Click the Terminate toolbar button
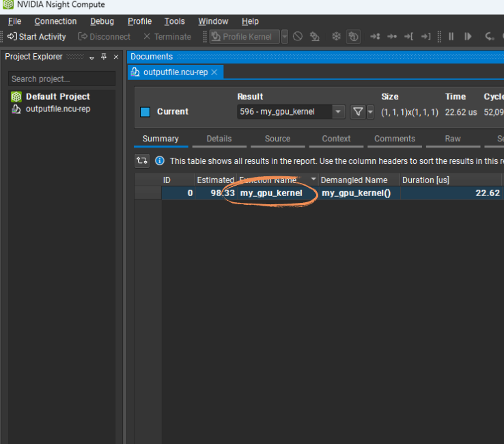Image resolution: width=504 pixels, height=444 pixels. coord(167,37)
